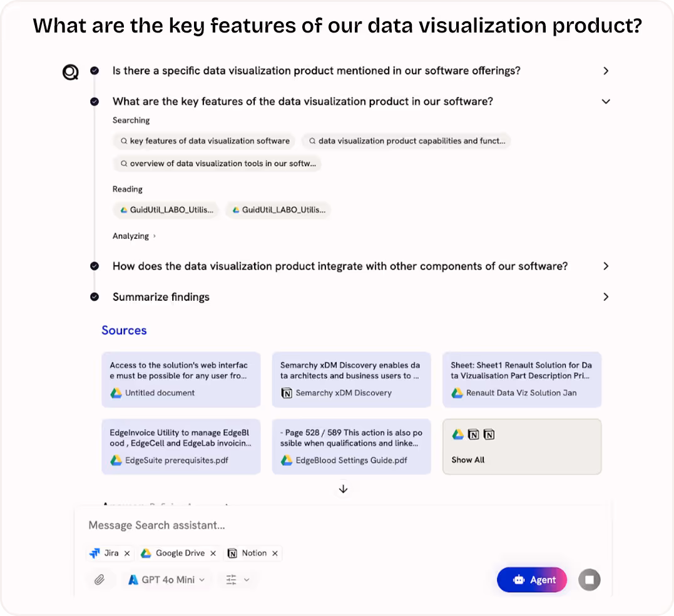Click the Drive icon in first GuidUtil chip
The width and height of the screenshot is (674, 616).
124,210
